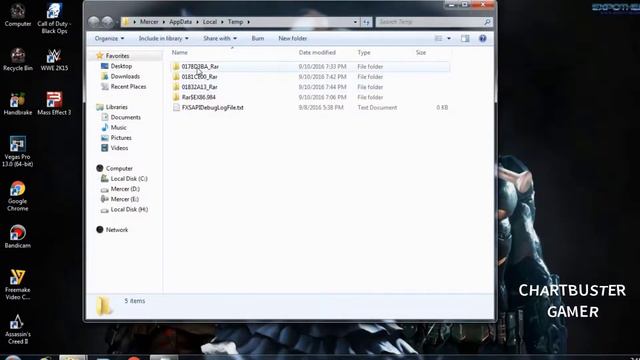Image resolution: width=640 pixels, height=360 pixels.
Task: Refresh the Temp folder view
Action: click(366, 22)
